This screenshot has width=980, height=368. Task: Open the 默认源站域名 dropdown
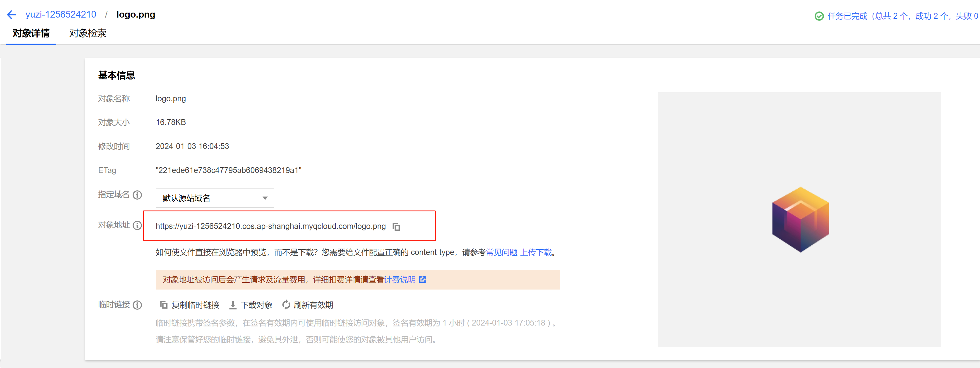[215, 198]
